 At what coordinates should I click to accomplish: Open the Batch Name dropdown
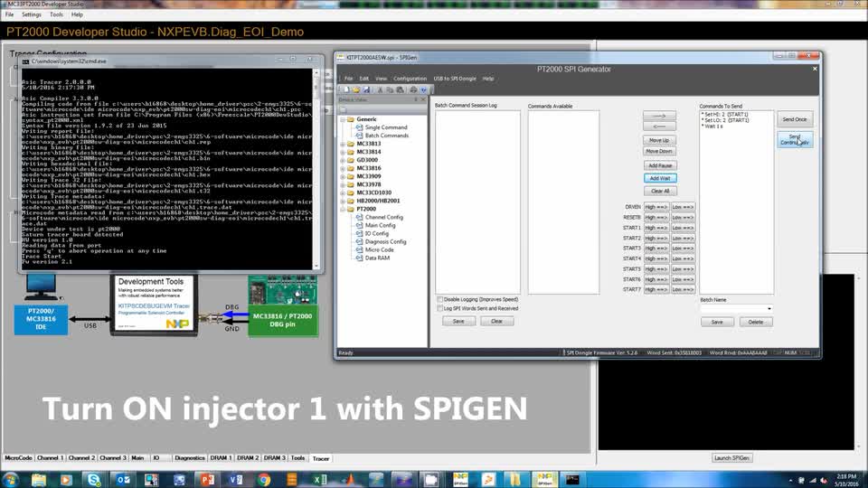pos(769,308)
